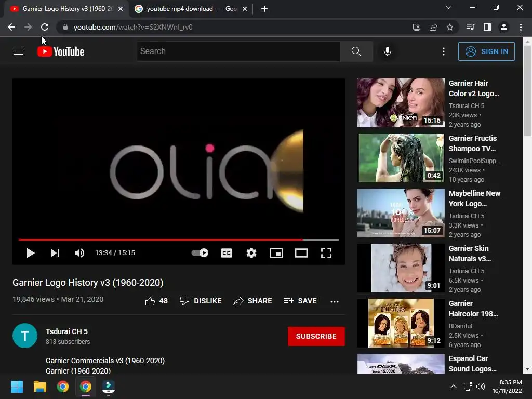Enable miniplayer mode
This screenshot has width=532, height=399.
(276, 253)
